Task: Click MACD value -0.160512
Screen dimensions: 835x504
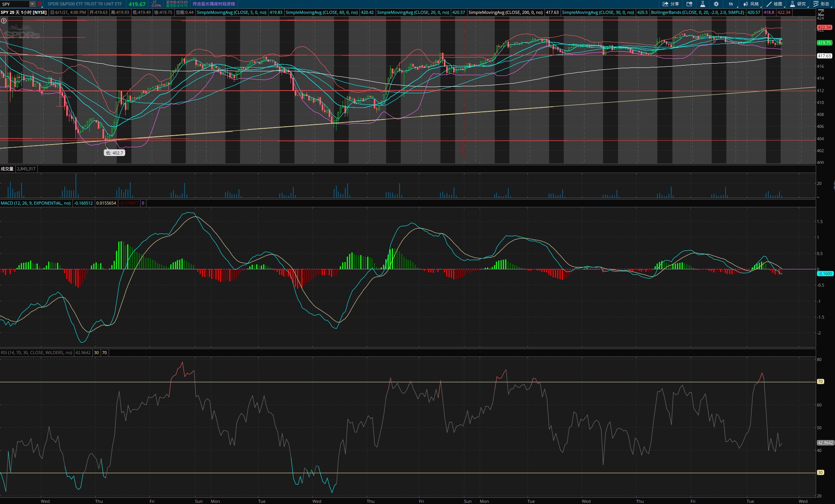Action: (x=84, y=203)
